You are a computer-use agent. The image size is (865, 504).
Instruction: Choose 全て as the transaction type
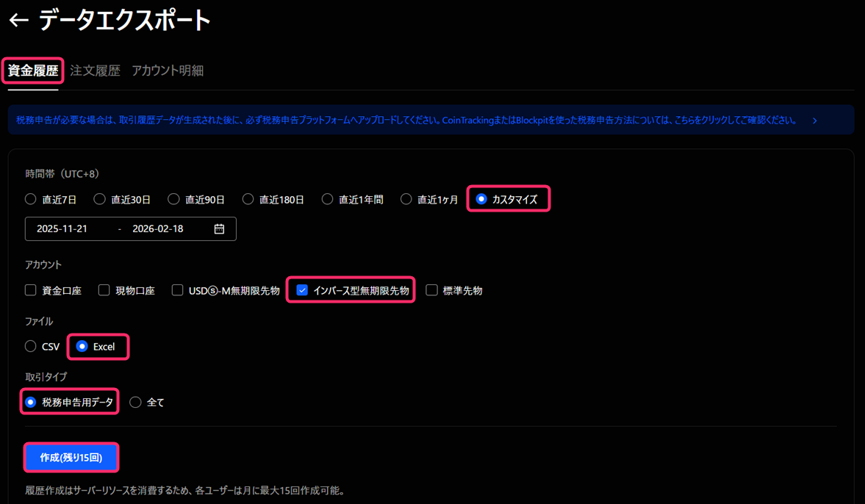tap(135, 402)
